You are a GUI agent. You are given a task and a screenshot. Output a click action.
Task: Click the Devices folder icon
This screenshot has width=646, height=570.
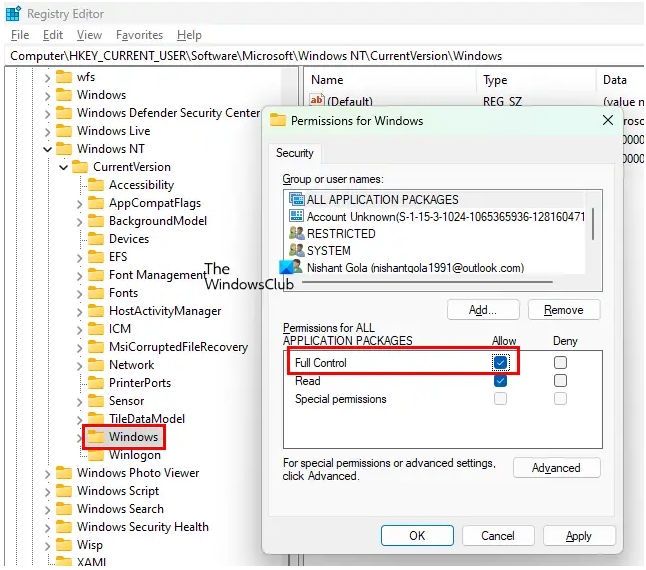(x=96, y=239)
